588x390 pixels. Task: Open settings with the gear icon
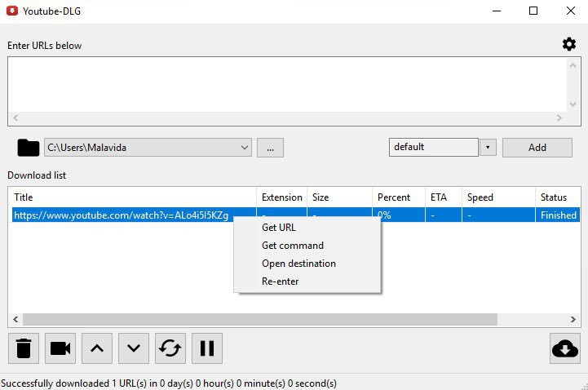[x=569, y=44]
